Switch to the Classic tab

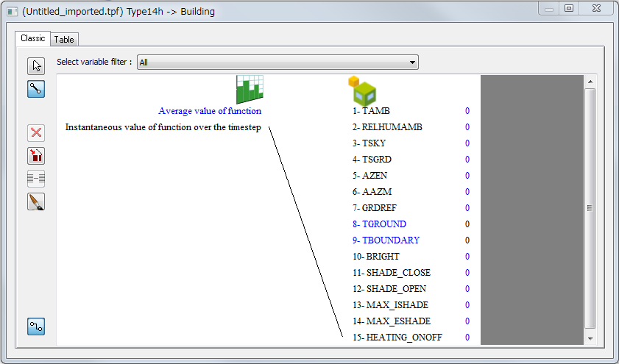coord(33,38)
